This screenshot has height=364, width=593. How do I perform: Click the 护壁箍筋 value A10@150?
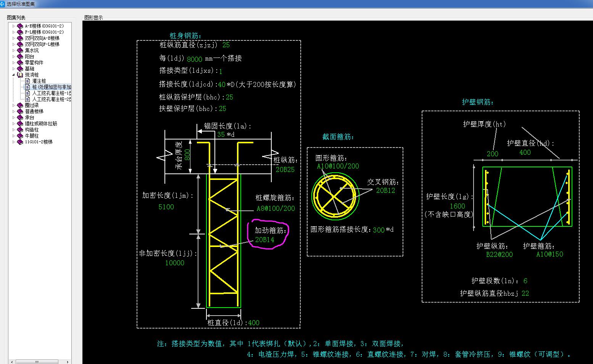[549, 254]
